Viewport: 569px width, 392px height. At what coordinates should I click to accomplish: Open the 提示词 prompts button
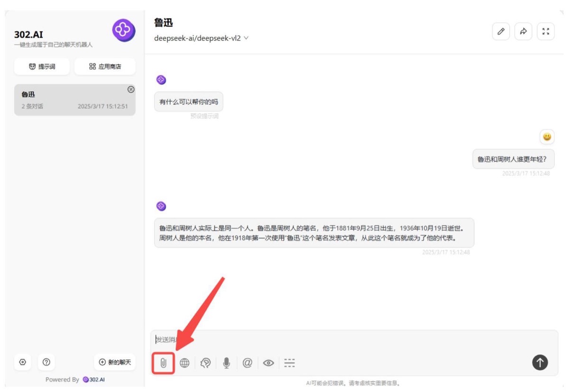click(42, 67)
